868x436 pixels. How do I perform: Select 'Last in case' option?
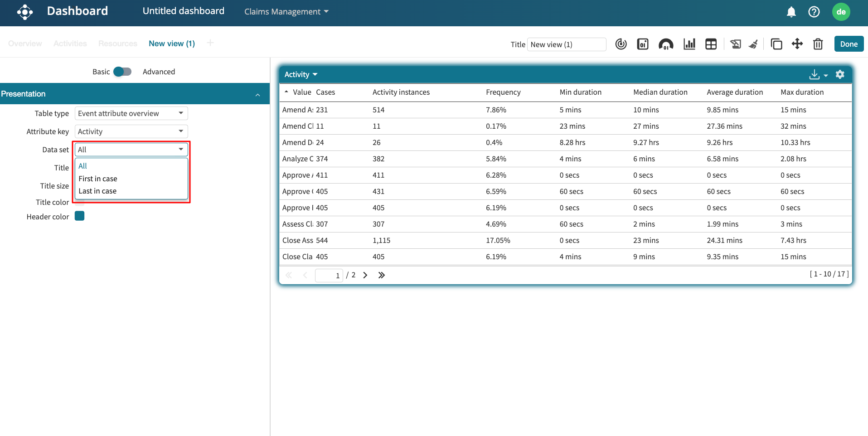click(x=97, y=191)
